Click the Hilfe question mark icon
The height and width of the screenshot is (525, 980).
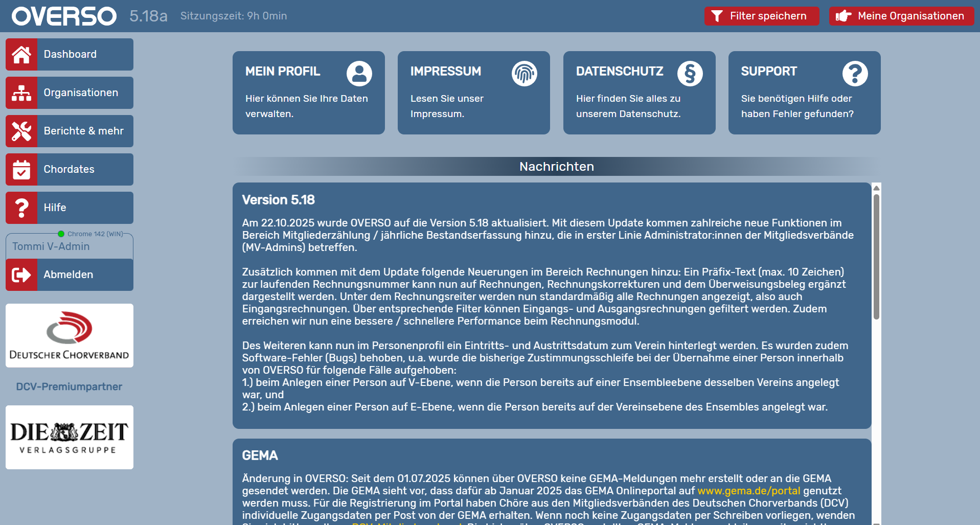[21, 208]
